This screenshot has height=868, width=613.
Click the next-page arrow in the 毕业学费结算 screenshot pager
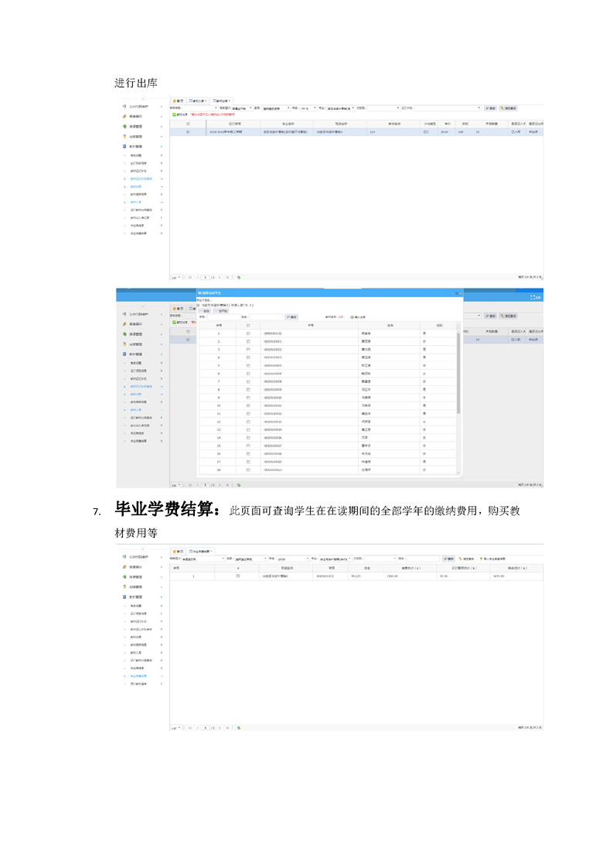point(220,728)
